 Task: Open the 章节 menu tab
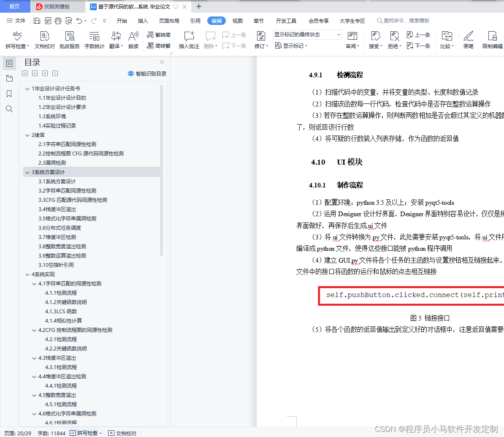point(259,20)
